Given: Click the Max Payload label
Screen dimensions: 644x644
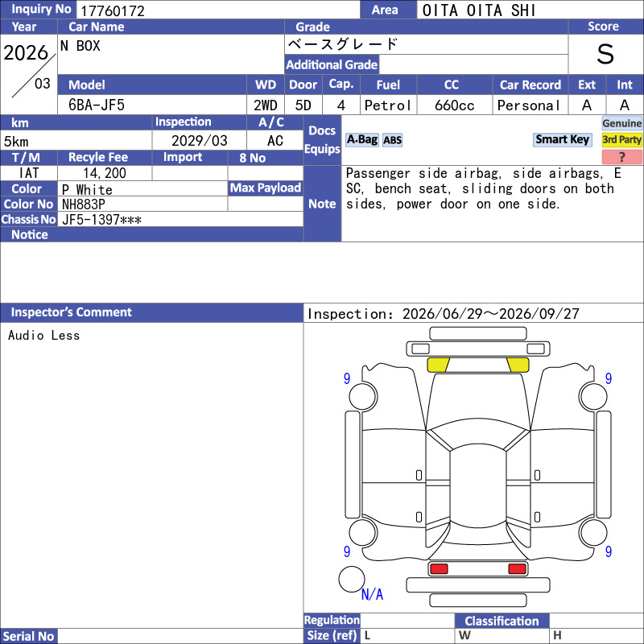Looking at the screenshot, I should (266, 188).
